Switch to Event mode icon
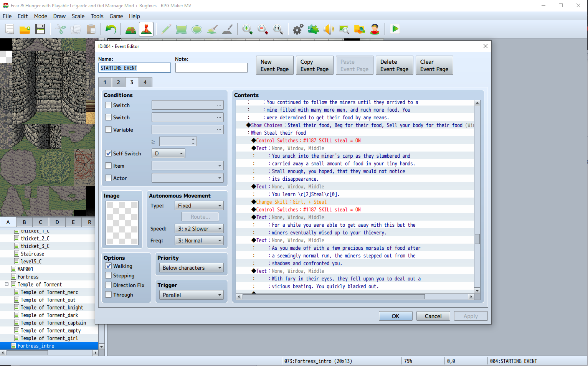Image resolution: width=588 pixels, height=366 pixels. pos(146,29)
